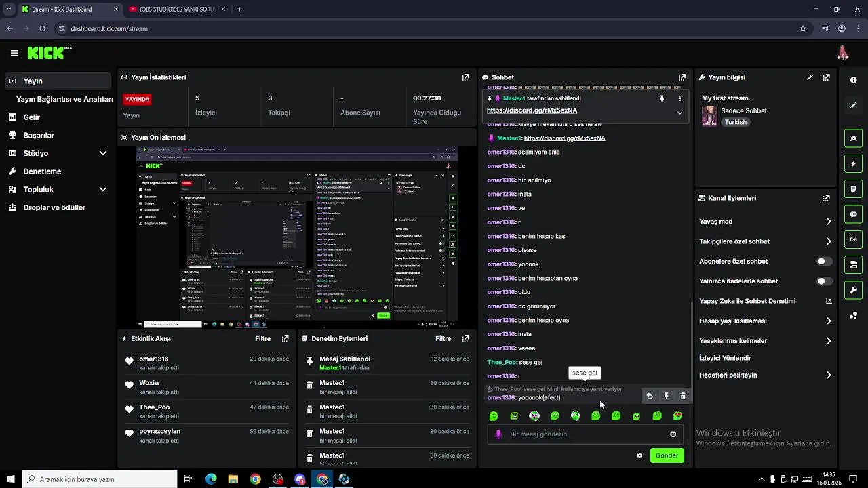Click the pencil icon in right sidebar
Viewport: 868px width, 488px height.
(853, 105)
